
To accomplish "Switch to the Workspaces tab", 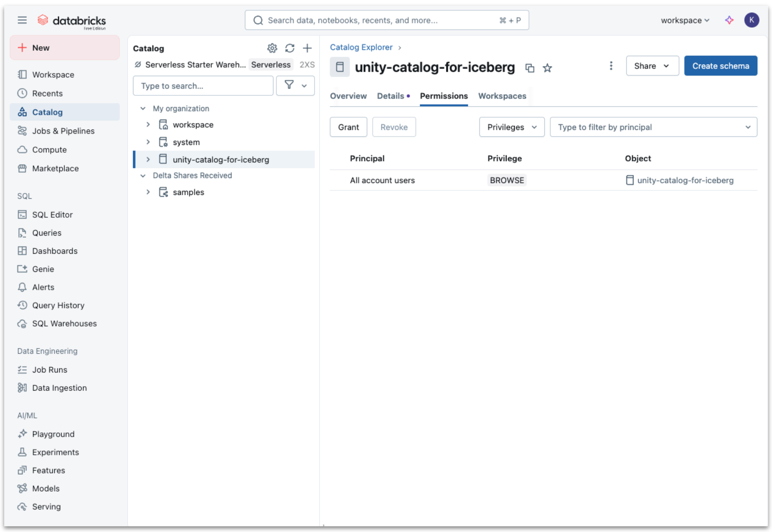I will pyautogui.click(x=502, y=96).
